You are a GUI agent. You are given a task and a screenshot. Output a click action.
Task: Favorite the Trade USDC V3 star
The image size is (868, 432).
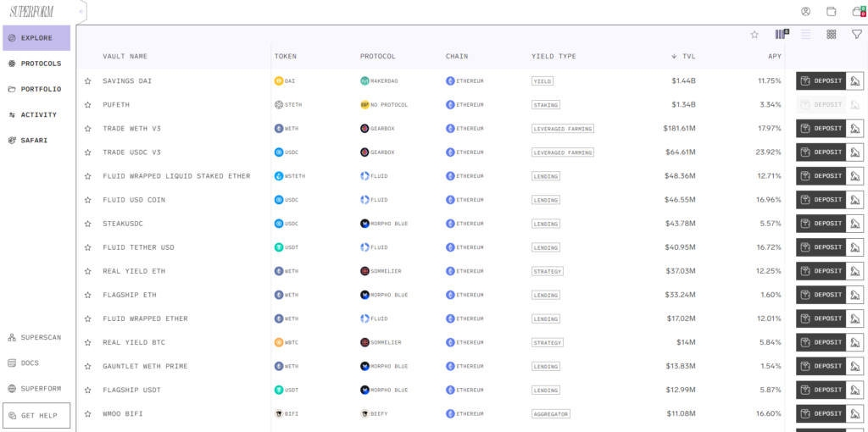tap(87, 152)
